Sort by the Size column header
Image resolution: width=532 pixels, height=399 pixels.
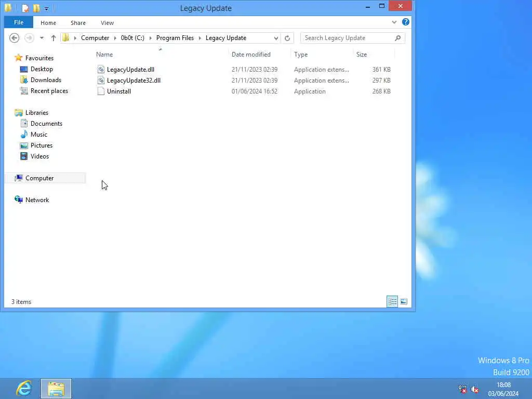[362, 54]
